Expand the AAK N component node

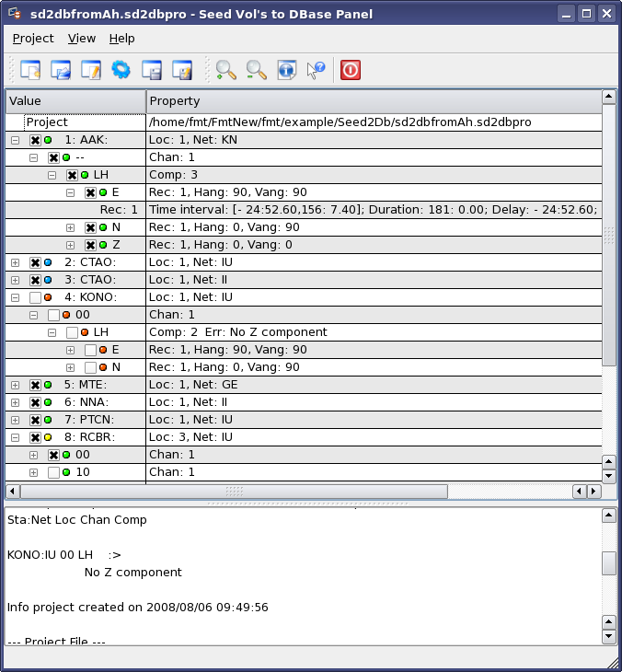point(70,227)
